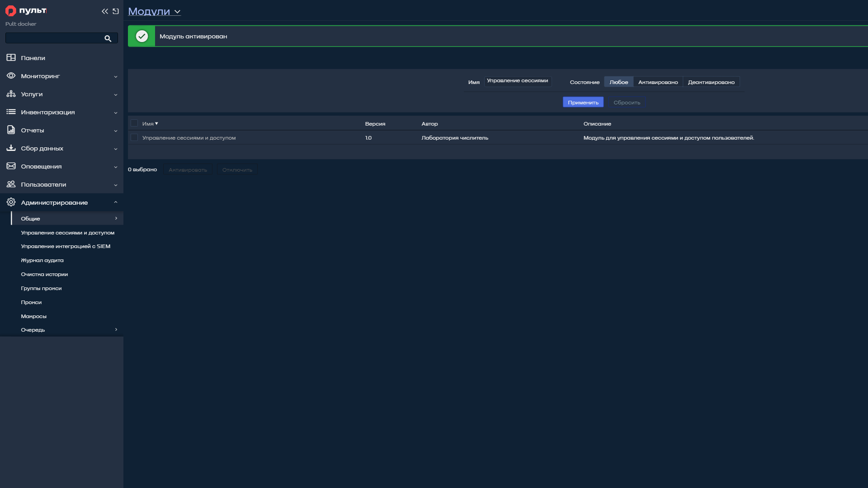Image resolution: width=868 pixels, height=488 pixels.
Task: Click the Применить button
Action: coord(583,102)
